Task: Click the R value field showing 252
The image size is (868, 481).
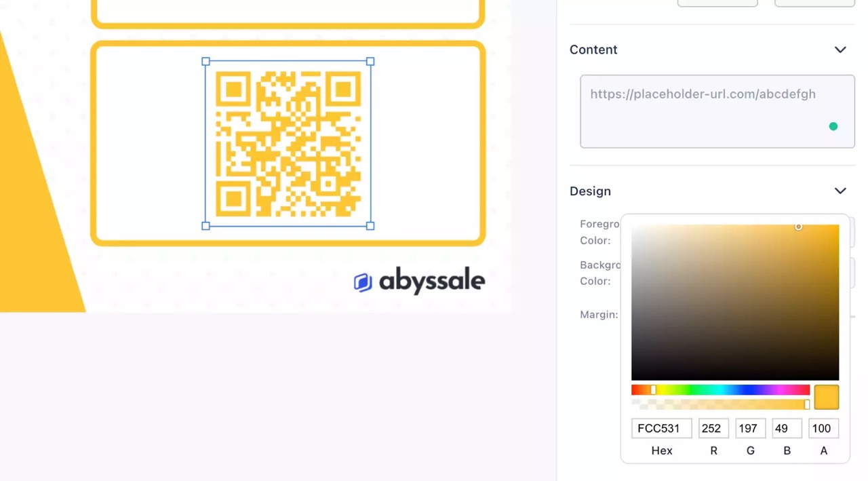Action: (713, 428)
